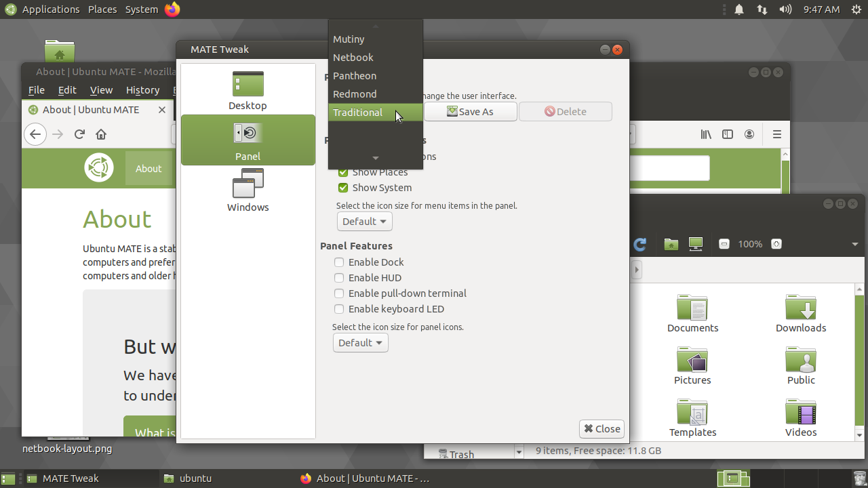The width and height of the screenshot is (868, 488).
Task: Open Firefox hamburger menu
Action: pos(777,134)
